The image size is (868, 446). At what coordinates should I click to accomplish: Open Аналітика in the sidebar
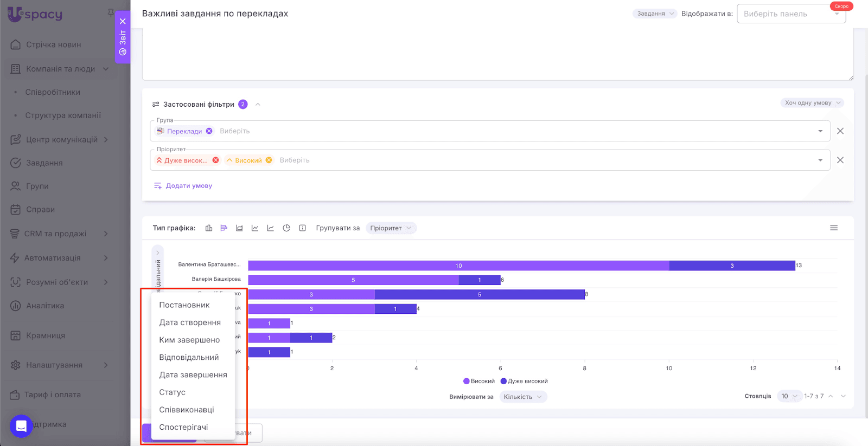point(45,306)
